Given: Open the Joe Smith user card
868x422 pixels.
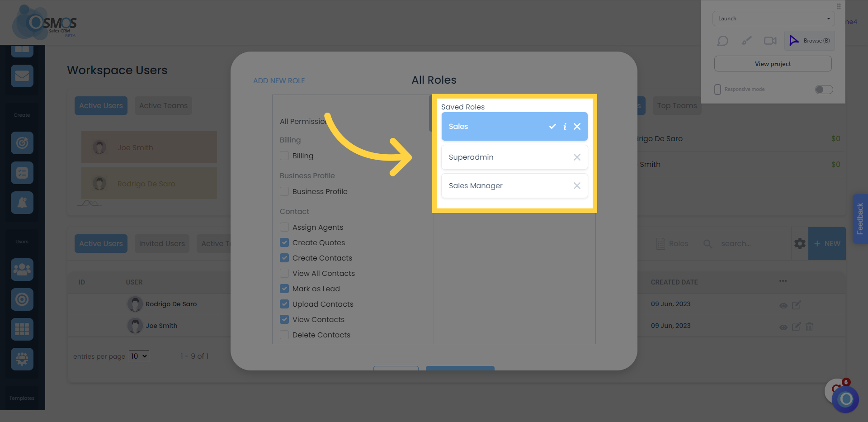Looking at the screenshot, I should [x=149, y=147].
